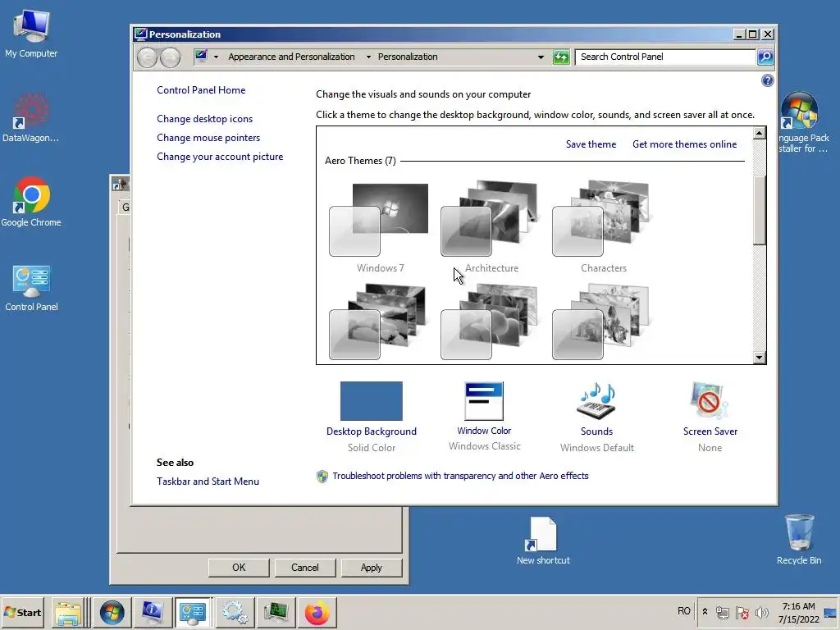This screenshot has height=630, width=840.
Task: Click the Search Control Panel input field
Action: coord(664,57)
